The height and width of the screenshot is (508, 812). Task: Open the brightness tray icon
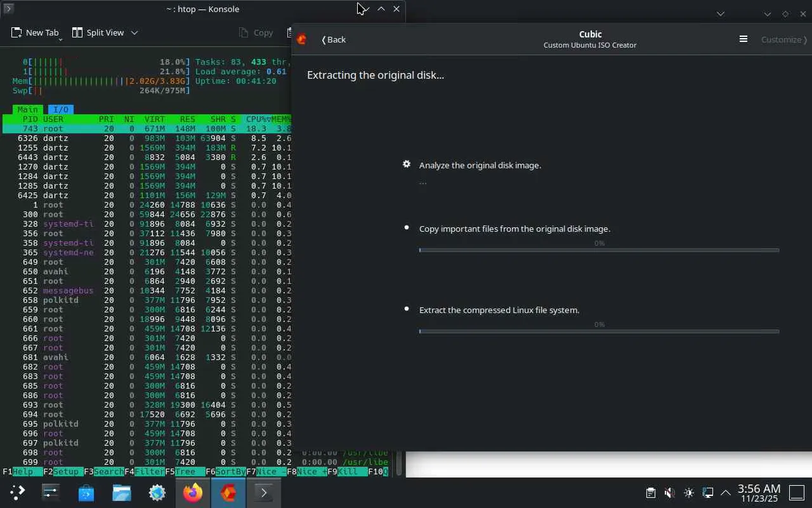pos(689,493)
